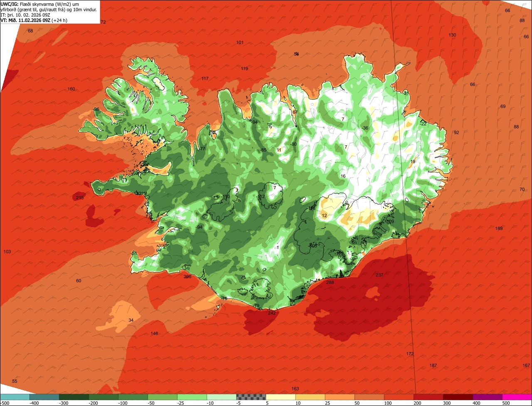Click the '10m vindur' description line

coord(49,10)
